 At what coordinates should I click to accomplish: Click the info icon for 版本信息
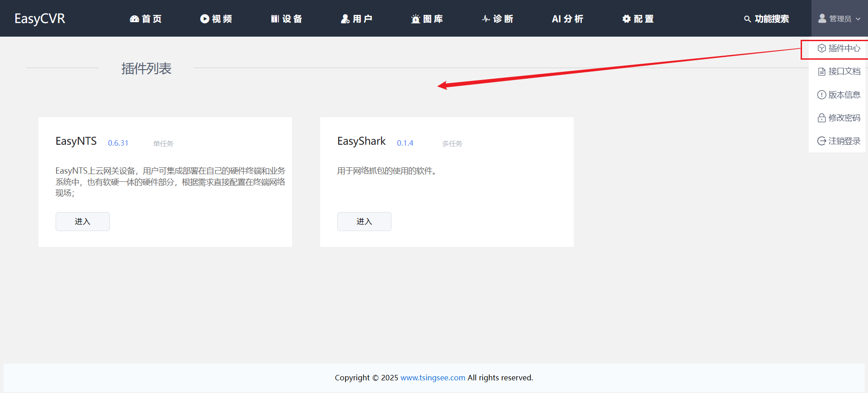coord(822,95)
